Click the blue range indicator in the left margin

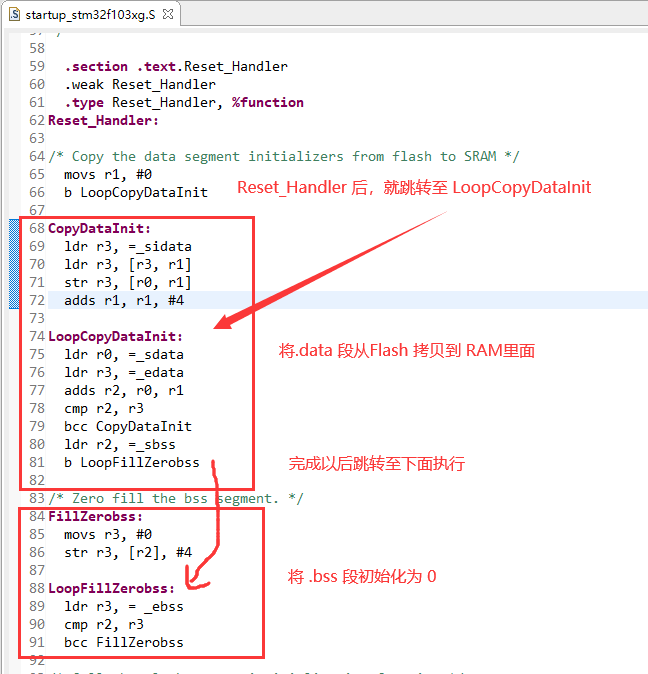(14, 264)
